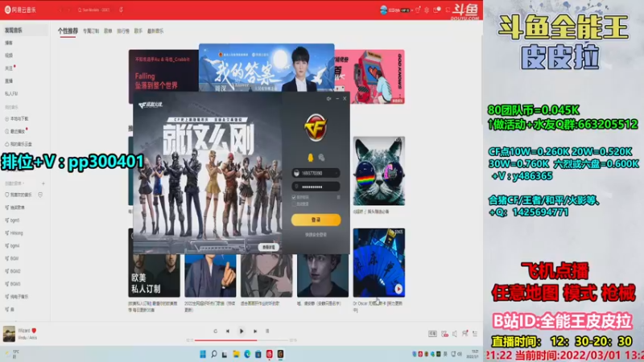The width and height of the screenshot is (644, 362).
Task: Click the 快速安全登录 link
Action: point(316,235)
